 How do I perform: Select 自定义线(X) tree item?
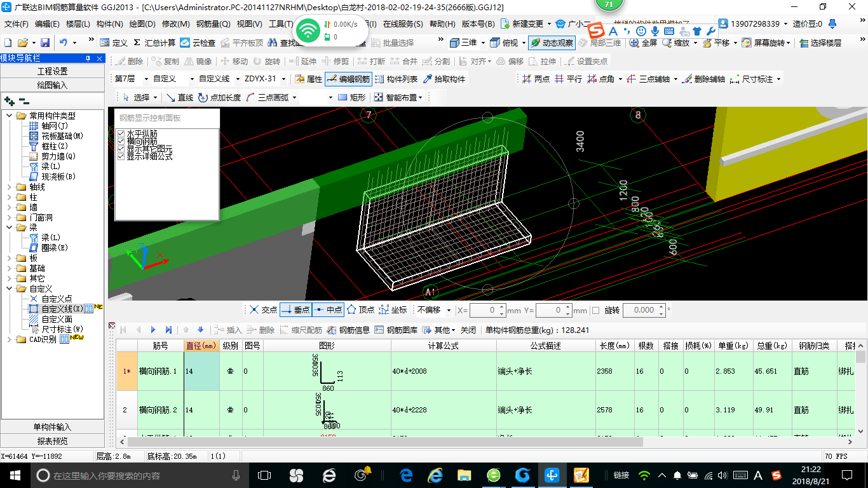(62, 308)
